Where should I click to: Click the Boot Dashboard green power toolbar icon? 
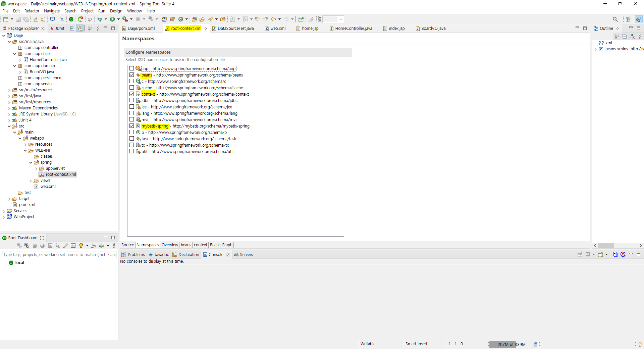click(71, 19)
